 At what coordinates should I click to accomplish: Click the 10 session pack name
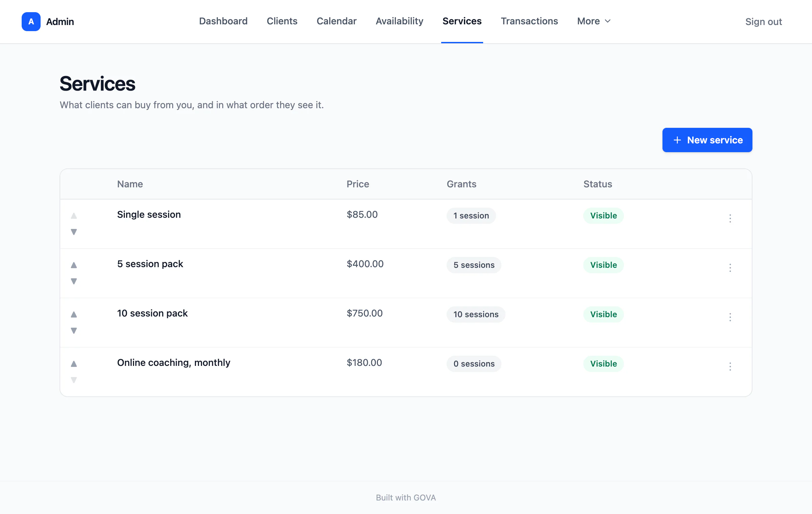tap(152, 313)
